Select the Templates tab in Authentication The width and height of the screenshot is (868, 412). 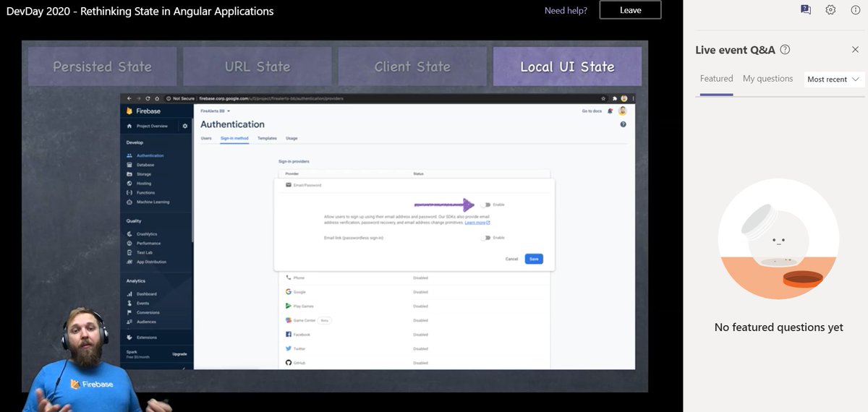click(267, 138)
